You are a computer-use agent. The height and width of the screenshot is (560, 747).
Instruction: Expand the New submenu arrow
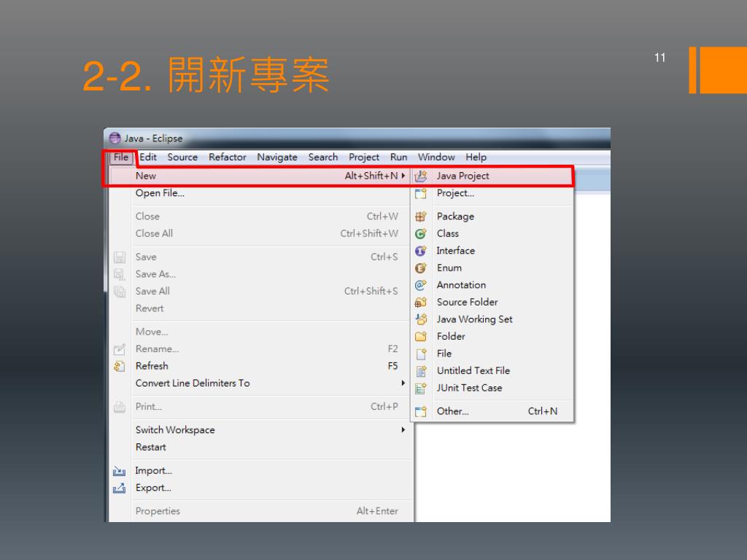coord(403,176)
